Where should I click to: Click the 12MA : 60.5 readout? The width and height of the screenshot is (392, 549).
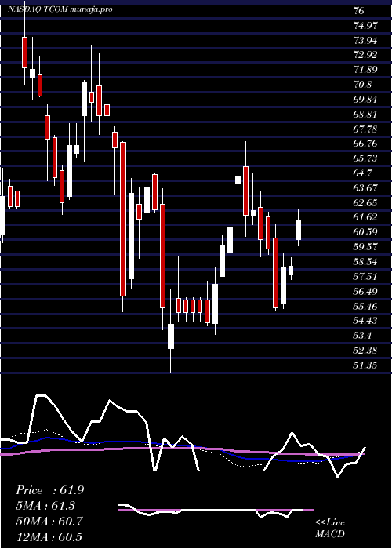point(49,537)
